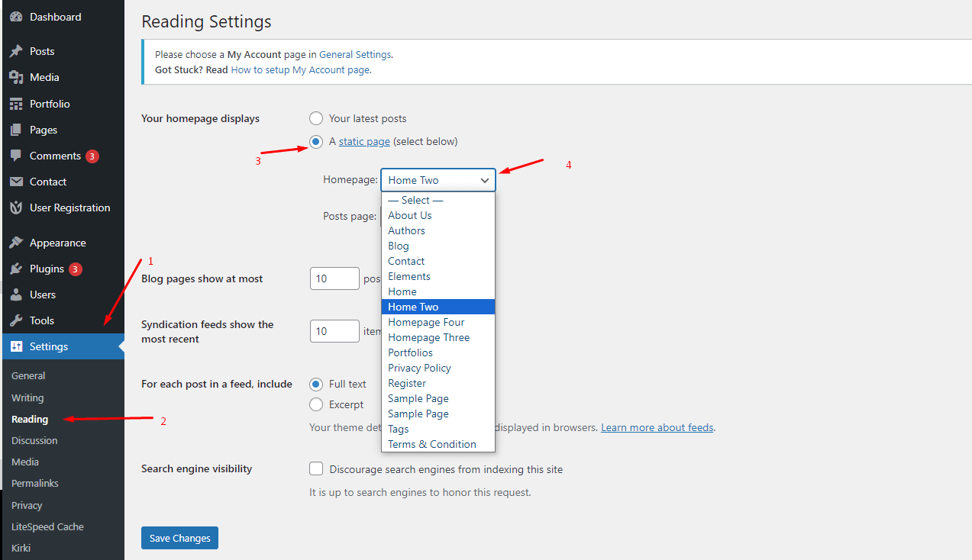Open the General Settings link

click(355, 55)
